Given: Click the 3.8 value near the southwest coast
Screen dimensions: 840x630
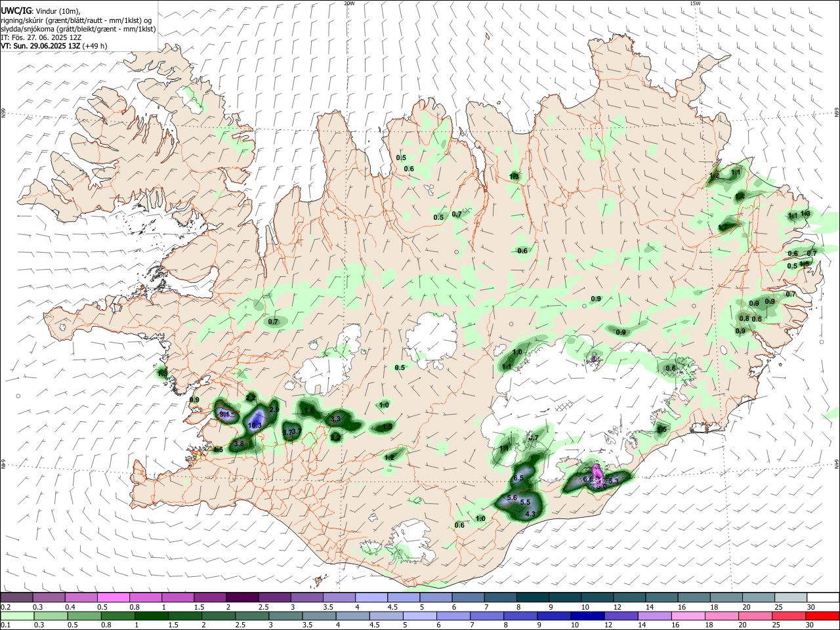Looking at the screenshot, I should (x=239, y=444).
